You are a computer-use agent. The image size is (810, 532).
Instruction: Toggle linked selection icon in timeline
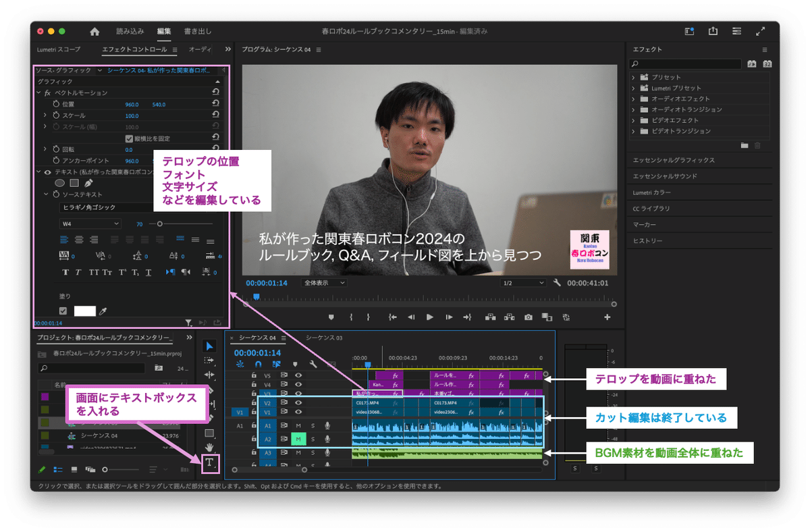pyautogui.click(x=277, y=364)
